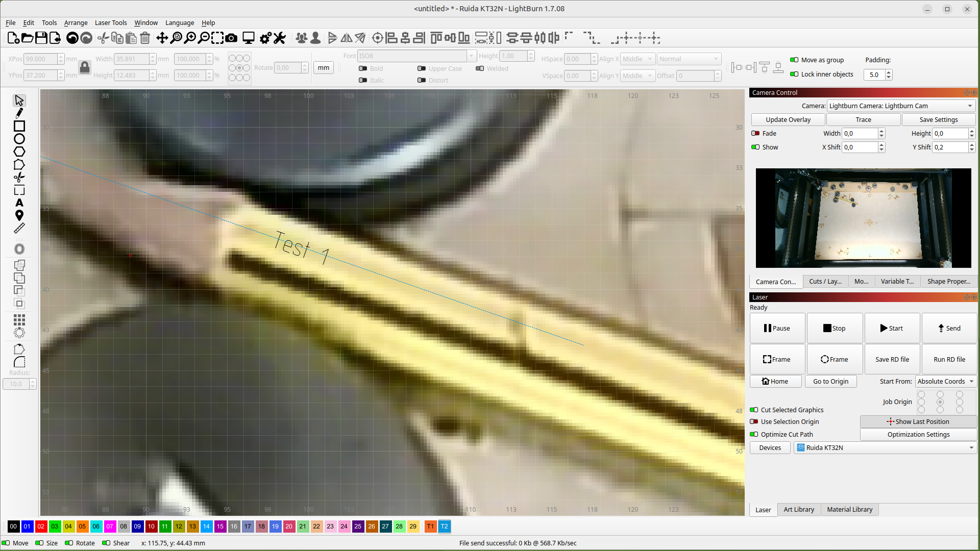This screenshot has width=980, height=551.
Task: Open the Camera selection dropdown
Action: tap(900, 106)
